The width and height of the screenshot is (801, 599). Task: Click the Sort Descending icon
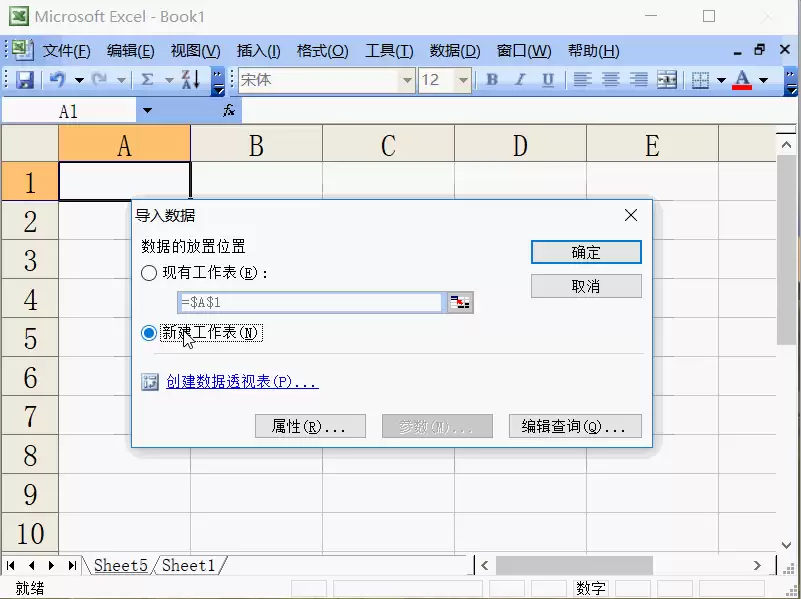click(191, 80)
